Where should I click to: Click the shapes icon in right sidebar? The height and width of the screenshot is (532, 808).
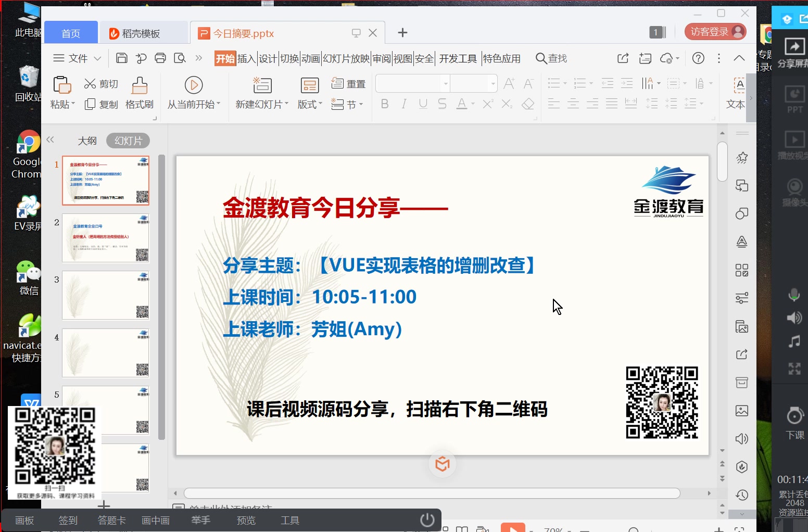tap(742, 213)
